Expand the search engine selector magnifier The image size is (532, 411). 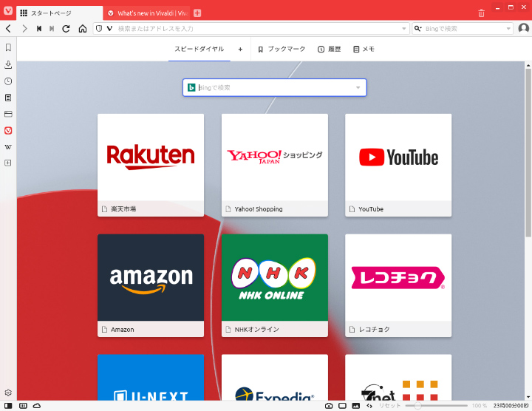(x=417, y=29)
